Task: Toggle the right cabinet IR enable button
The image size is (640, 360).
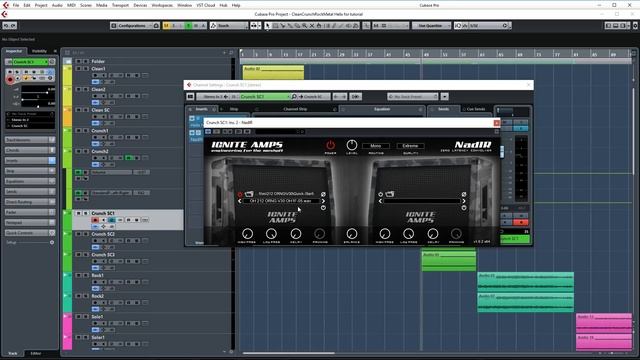Action: click(x=380, y=194)
